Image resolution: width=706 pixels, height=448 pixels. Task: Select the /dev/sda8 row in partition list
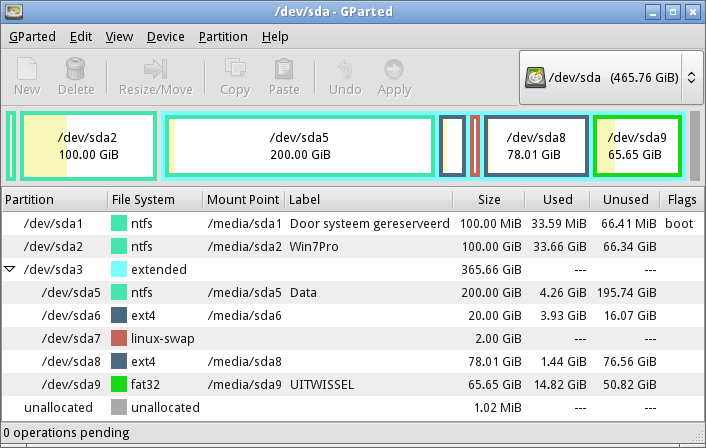coord(300,361)
